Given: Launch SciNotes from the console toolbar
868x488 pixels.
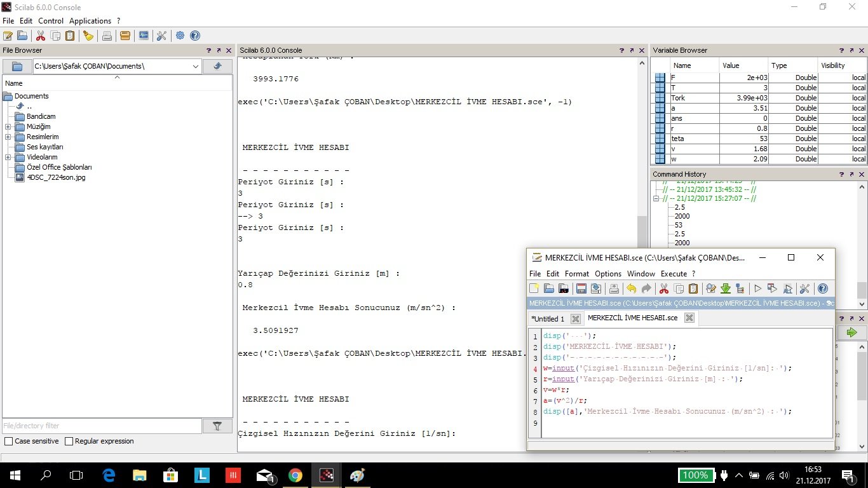Looking at the screenshot, I should click(8, 36).
